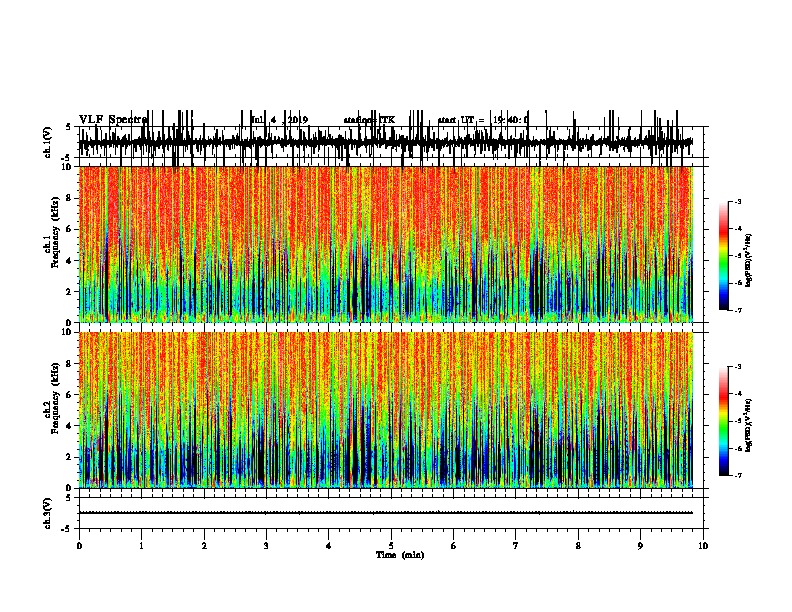Click the ch.2 color bar log(PSD) label
The image size is (792, 612).
[x=749, y=425]
